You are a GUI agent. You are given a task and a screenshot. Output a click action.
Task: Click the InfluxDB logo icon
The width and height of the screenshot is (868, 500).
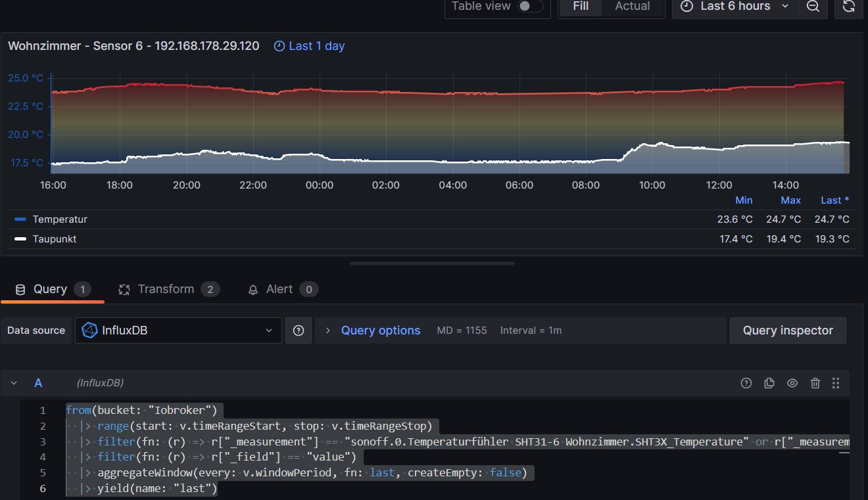[x=89, y=330]
